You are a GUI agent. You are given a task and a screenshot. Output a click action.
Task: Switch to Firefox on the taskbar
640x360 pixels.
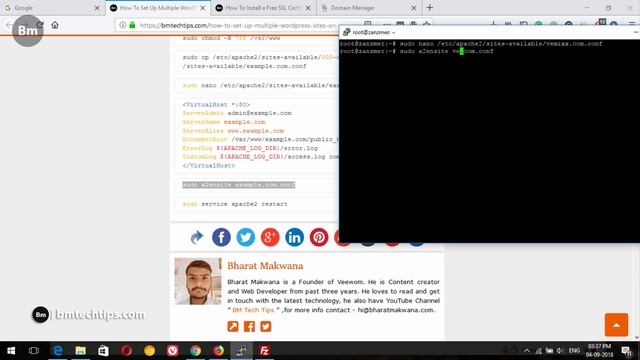pyautogui.click(x=218, y=351)
